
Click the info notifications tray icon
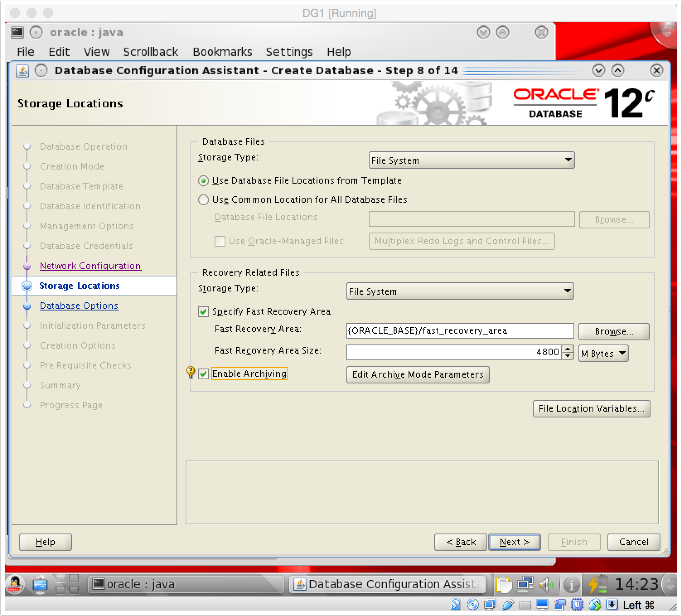[x=572, y=585]
